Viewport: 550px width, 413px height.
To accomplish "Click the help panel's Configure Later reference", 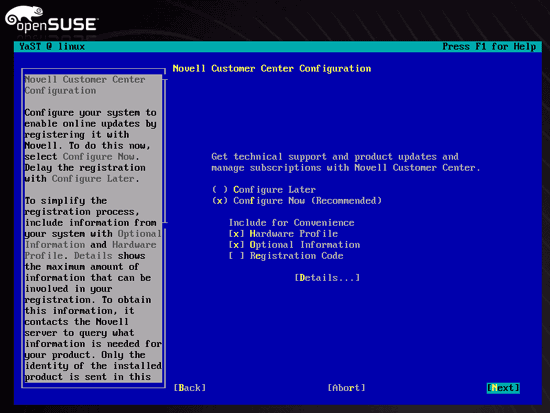I will click(x=95, y=179).
